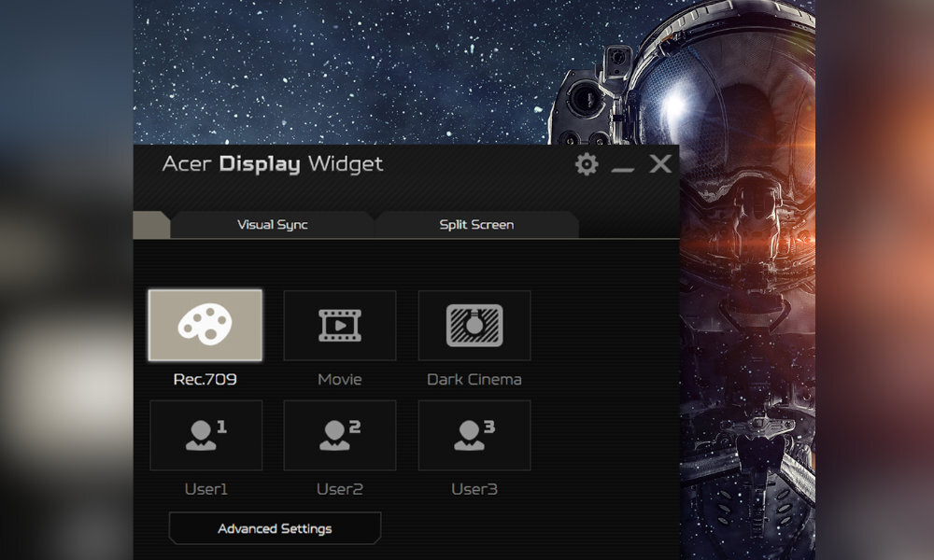The image size is (934, 560).
Task: Open Advanced Settings
Action: (275, 528)
